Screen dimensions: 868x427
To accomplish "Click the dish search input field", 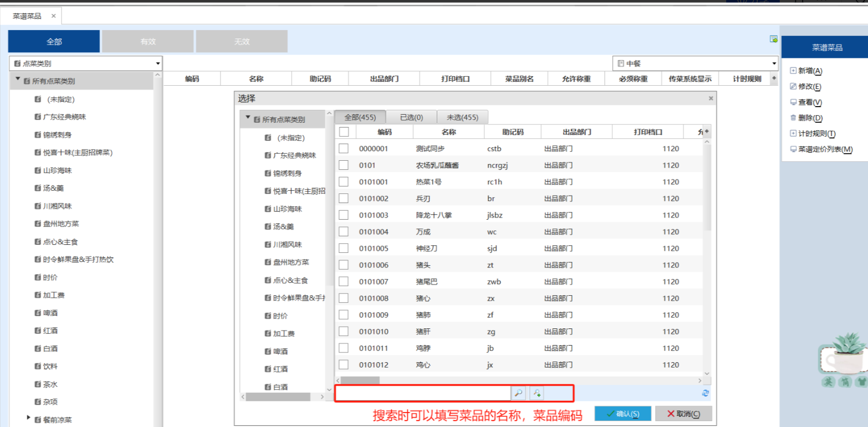I will click(423, 393).
